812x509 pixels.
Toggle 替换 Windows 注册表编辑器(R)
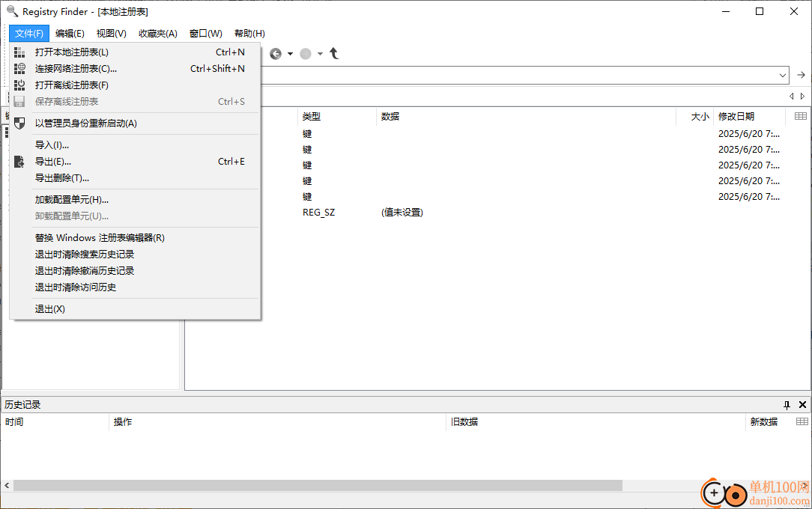(x=135, y=238)
